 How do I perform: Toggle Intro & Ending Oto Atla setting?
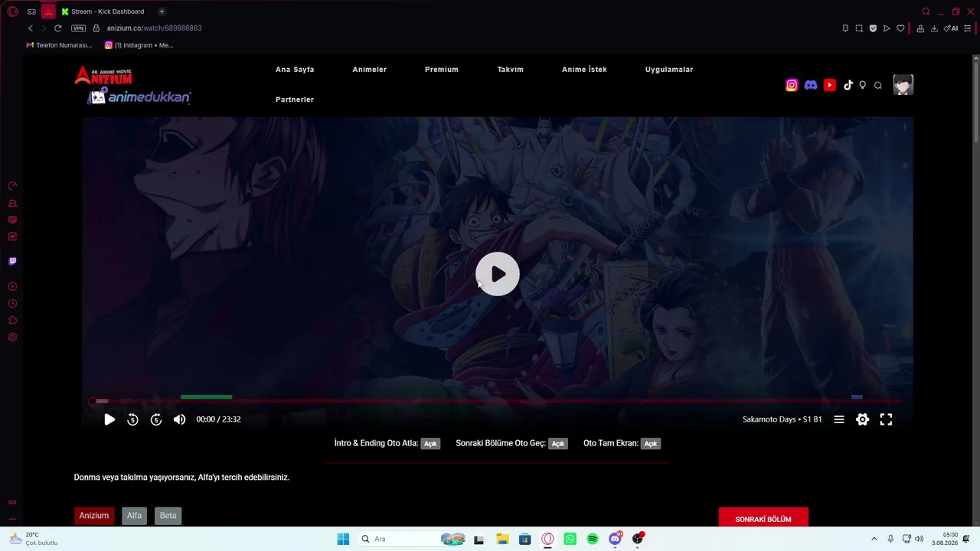coord(430,444)
